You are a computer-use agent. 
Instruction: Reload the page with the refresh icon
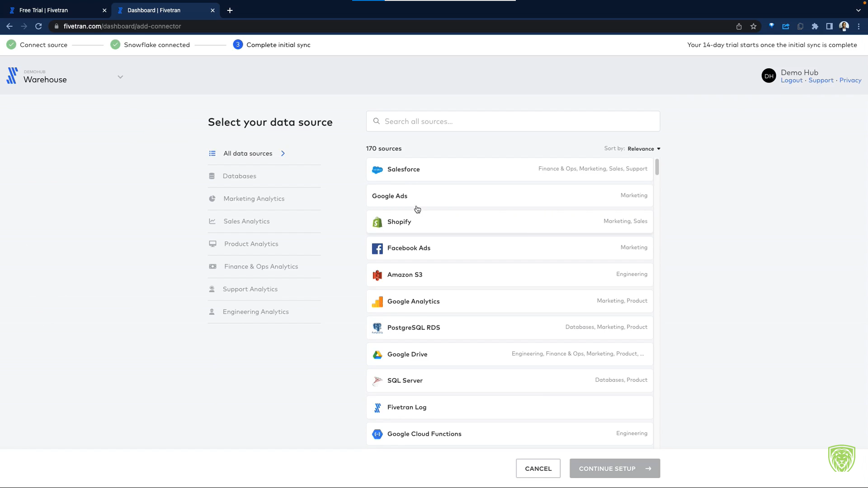point(38,26)
